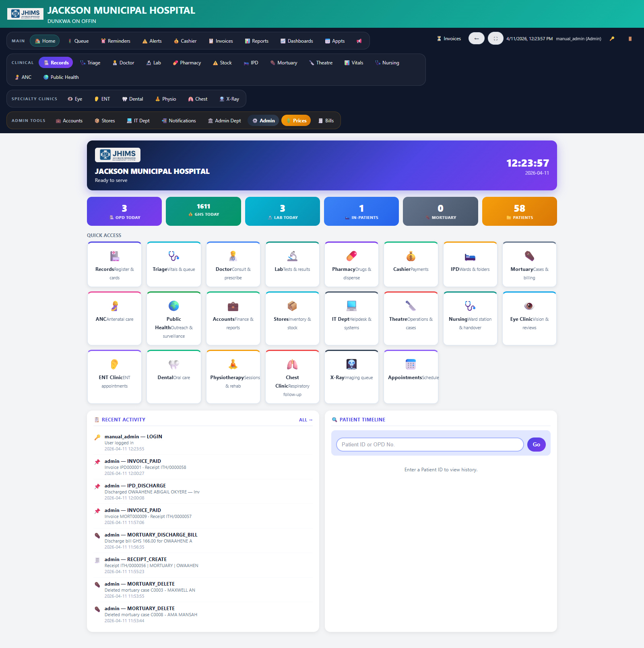Select Queue from the main menu
The width and height of the screenshot is (644, 648).
pyautogui.click(x=79, y=41)
